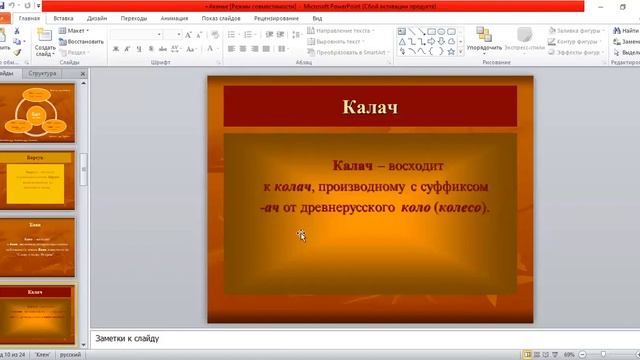The height and width of the screenshot is (360, 640).
Task: Open the Line Spacing dropdown
Action: 296,35
